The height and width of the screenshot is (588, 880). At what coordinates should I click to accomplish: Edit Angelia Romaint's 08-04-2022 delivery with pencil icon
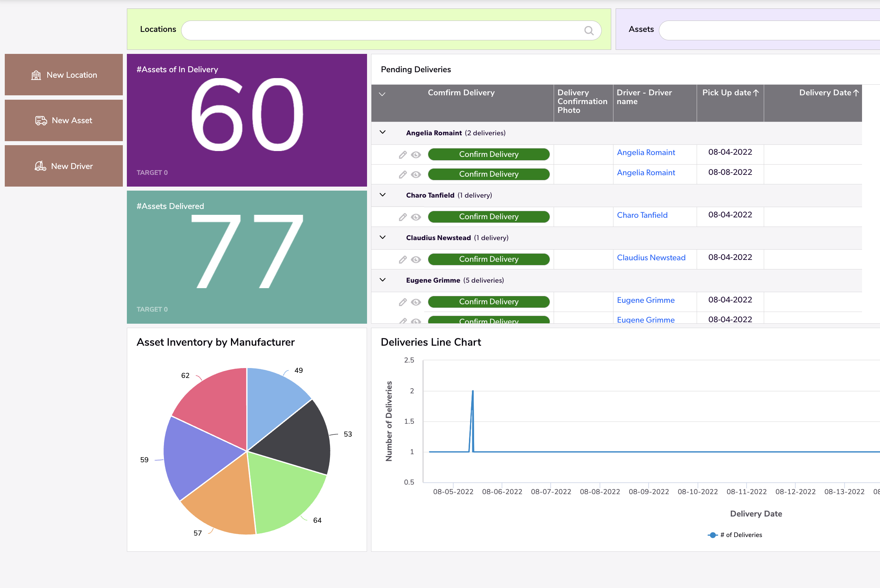[x=403, y=154]
